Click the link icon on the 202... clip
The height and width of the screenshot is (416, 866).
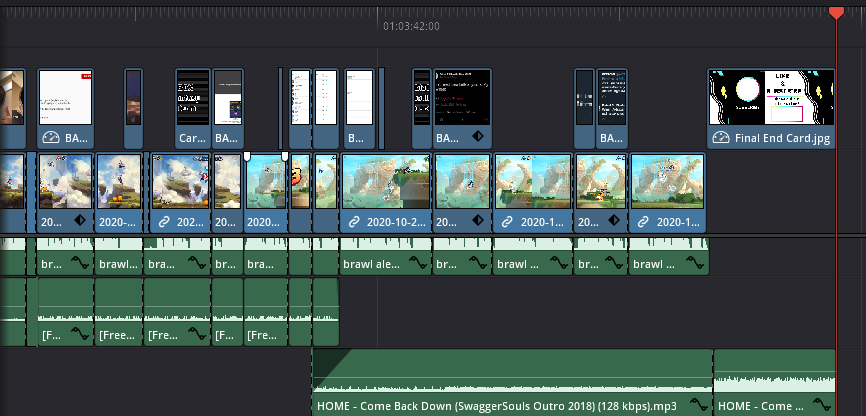163,222
